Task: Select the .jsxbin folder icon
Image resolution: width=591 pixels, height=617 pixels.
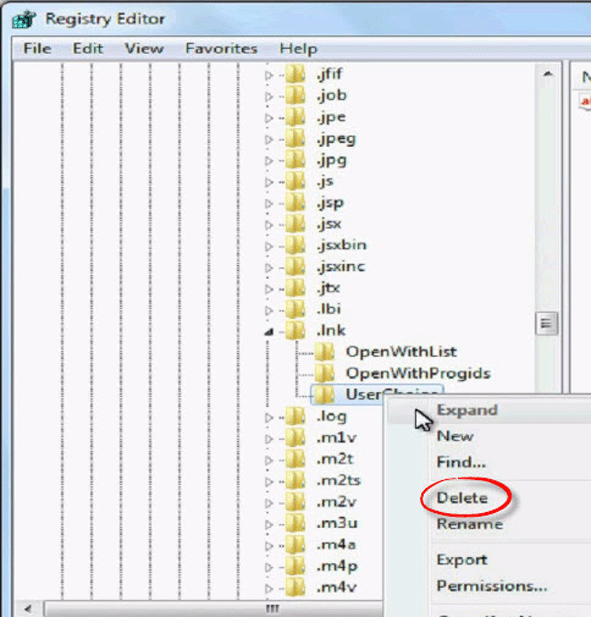Action: (296, 245)
